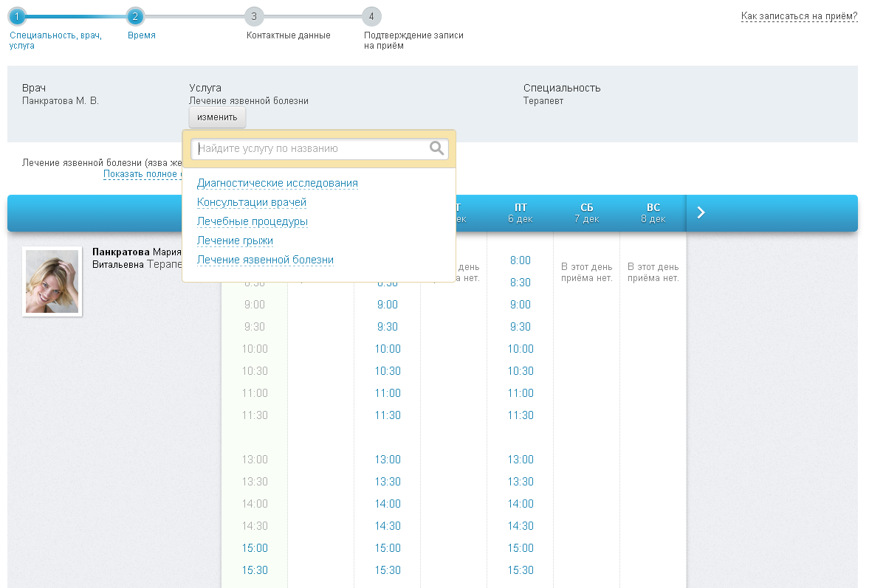This screenshot has width=869, height=588.
Task: Choose Консультации врачей service category
Action: (x=251, y=202)
